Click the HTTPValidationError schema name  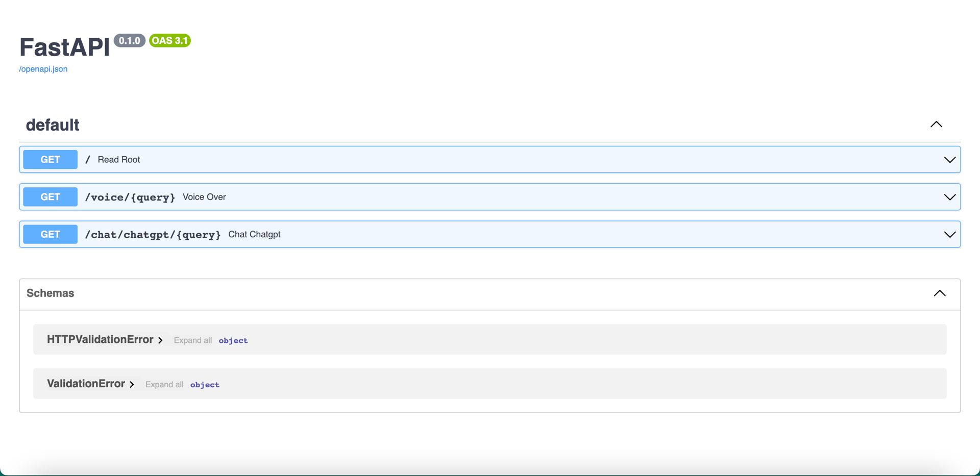pos(100,340)
